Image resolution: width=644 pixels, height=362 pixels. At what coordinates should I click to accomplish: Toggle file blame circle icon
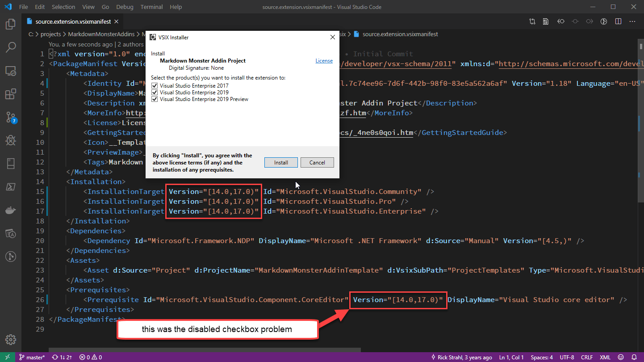[x=575, y=21]
